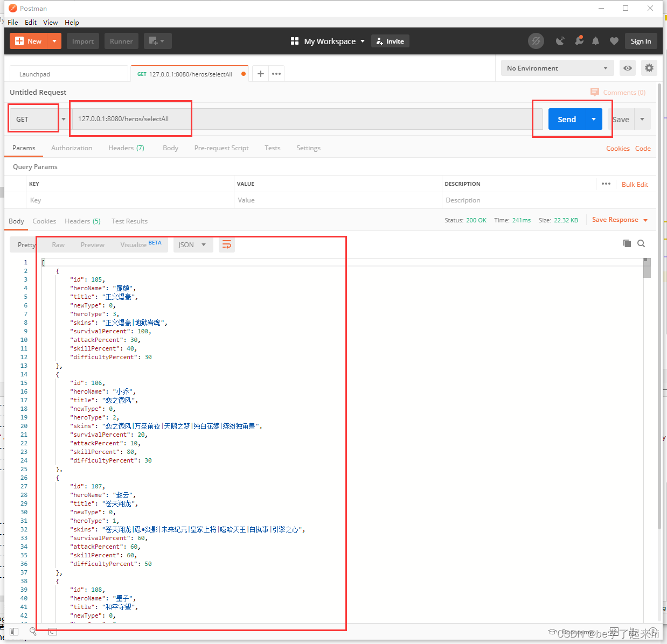Open the Edit menu

31,22
